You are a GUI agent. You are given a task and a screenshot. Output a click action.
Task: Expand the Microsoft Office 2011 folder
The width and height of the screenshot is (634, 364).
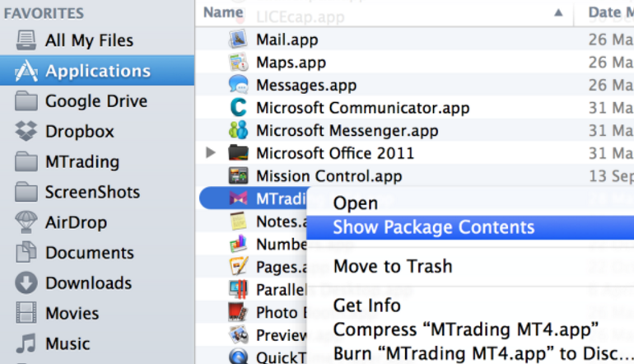pyautogui.click(x=210, y=153)
